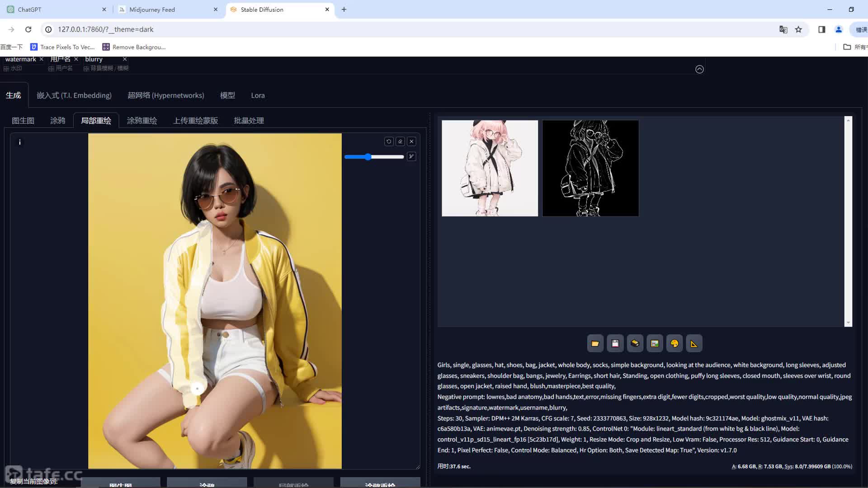Close the Midjourney Feed tab

click(x=215, y=9)
